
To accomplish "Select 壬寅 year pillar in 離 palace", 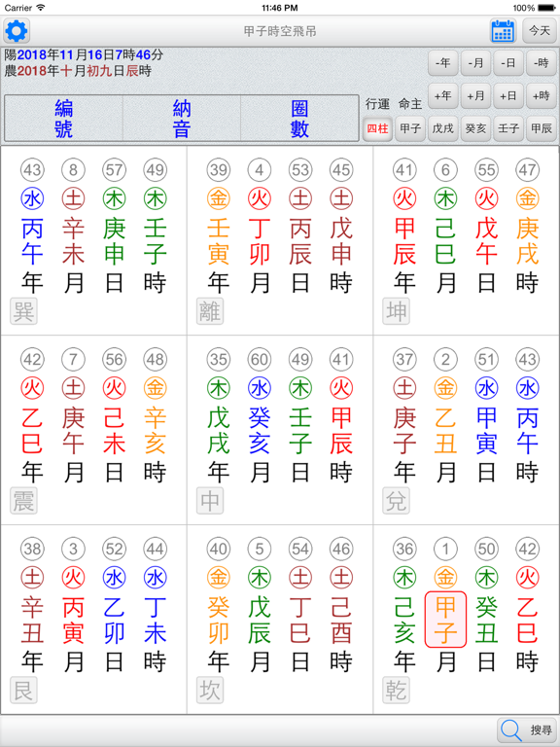I will 219,242.
